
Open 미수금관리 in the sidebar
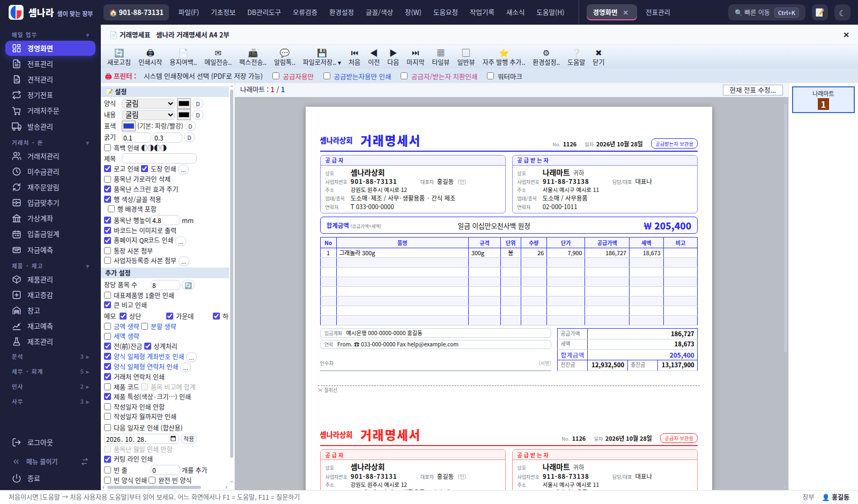(x=50, y=172)
